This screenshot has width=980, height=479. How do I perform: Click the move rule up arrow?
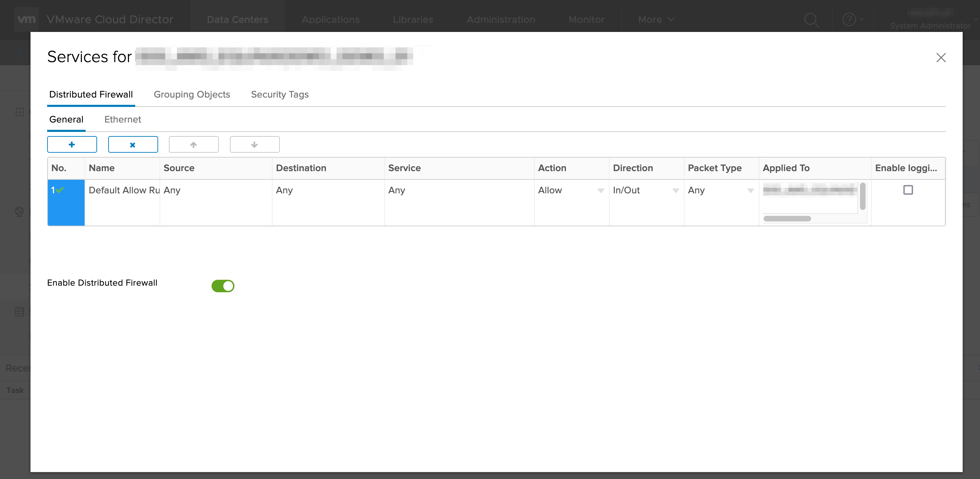pos(194,144)
